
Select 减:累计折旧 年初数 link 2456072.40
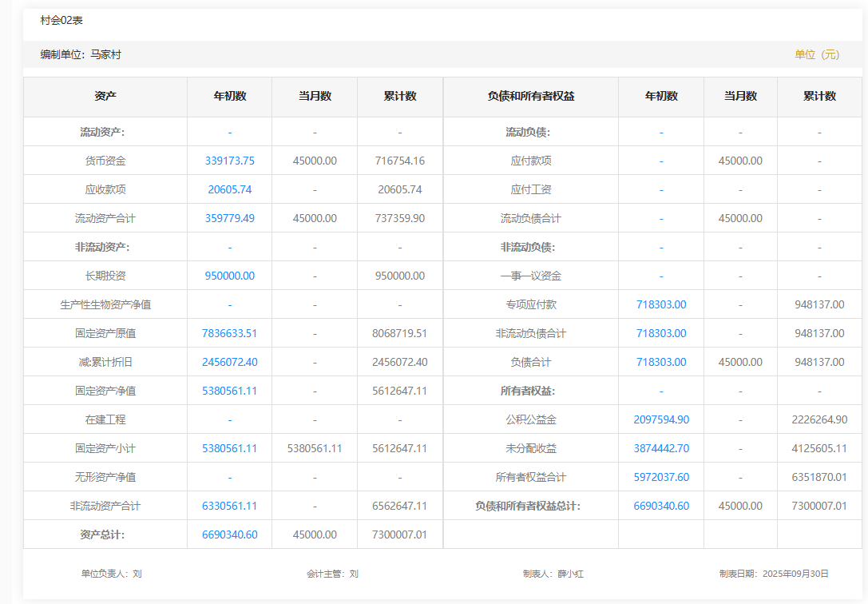(x=229, y=362)
